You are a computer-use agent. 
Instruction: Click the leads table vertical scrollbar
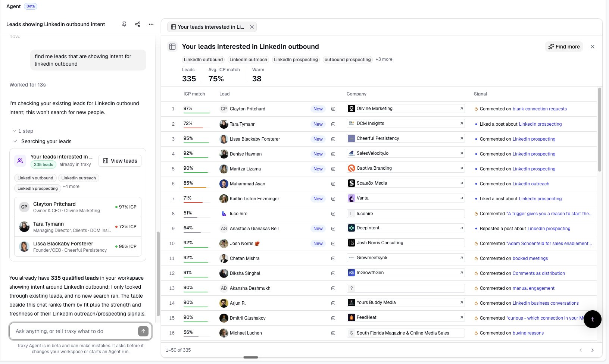pos(600,129)
